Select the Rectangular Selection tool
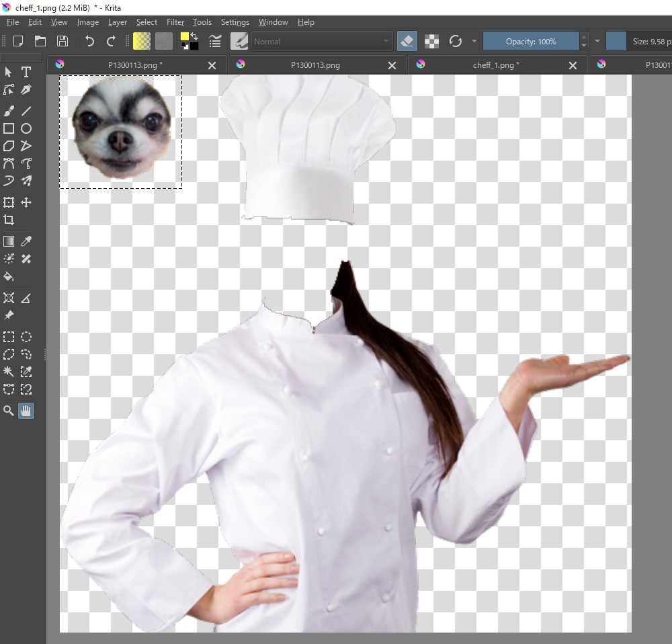The width and height of the screenshot is (672, 644). [9, 337]
